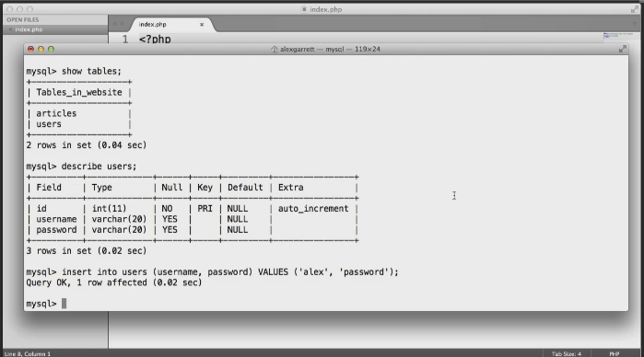Minimize the Terminal mysql window
This screenshot has width=644, height=357.
[41, 49]
